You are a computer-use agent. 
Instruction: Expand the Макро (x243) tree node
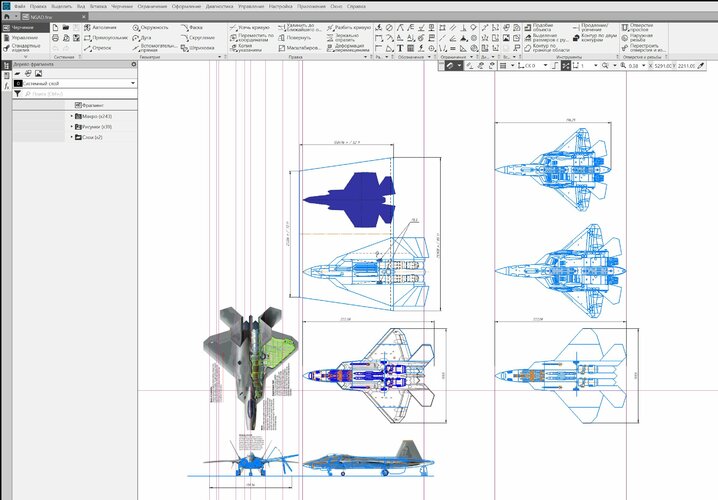coord(71,116)
